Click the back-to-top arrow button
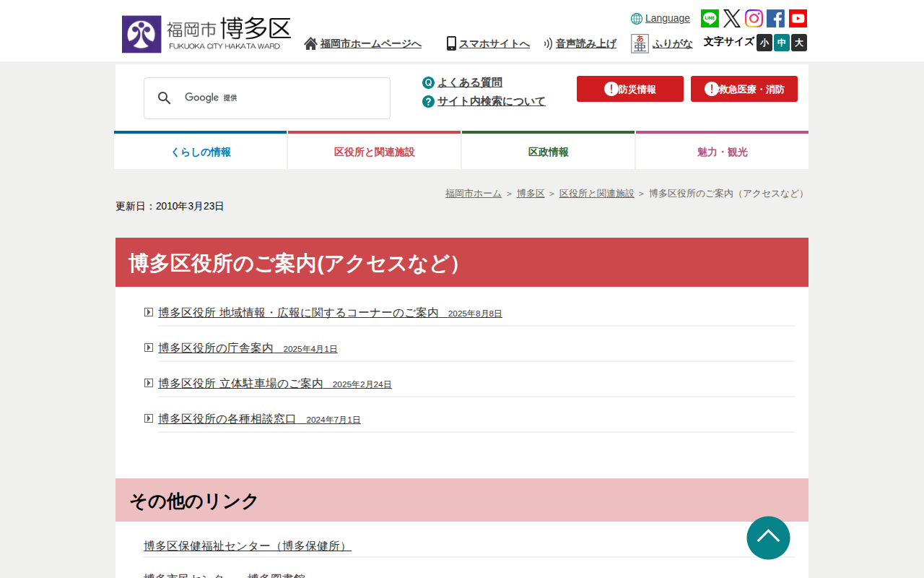924x578 pixels. coord(768,538)
